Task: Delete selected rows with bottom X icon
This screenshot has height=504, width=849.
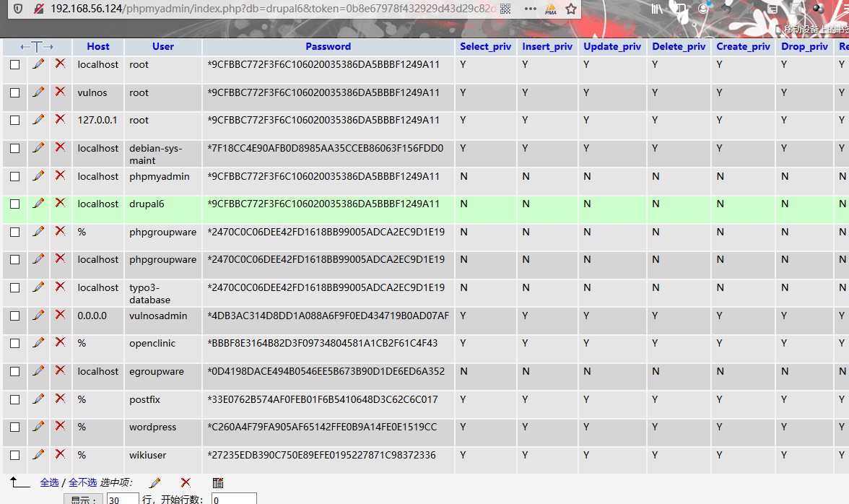Action: pyautogui.click(x=186, y=482)
